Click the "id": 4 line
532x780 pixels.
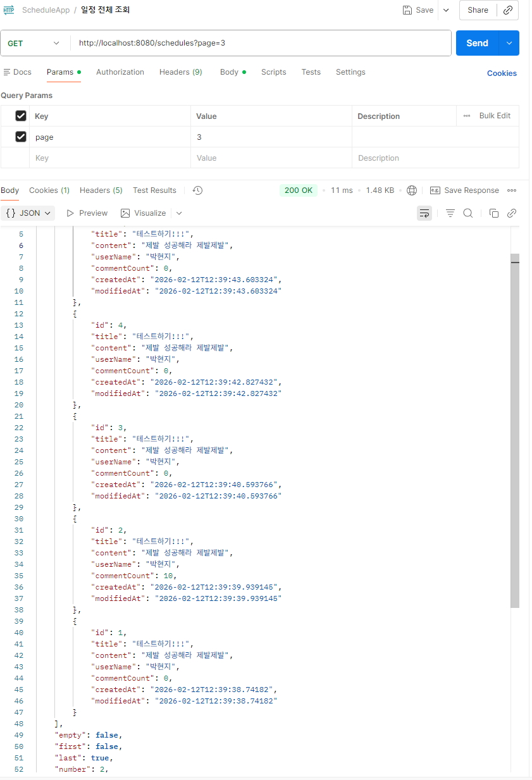tap(109, 325)
